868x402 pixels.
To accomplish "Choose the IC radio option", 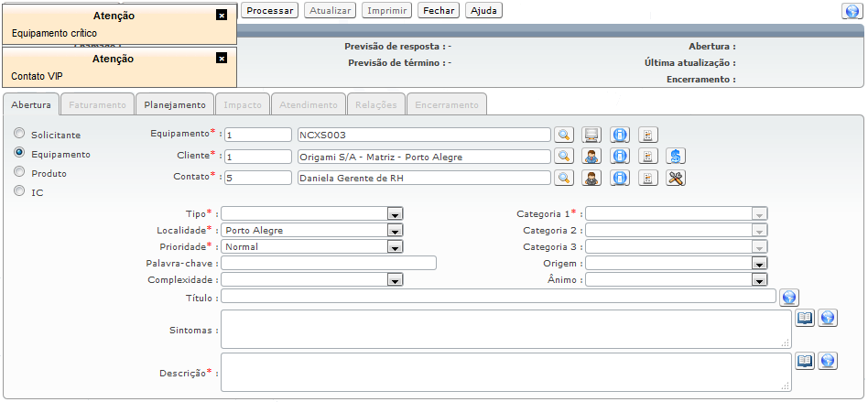I will coord(18,192).
